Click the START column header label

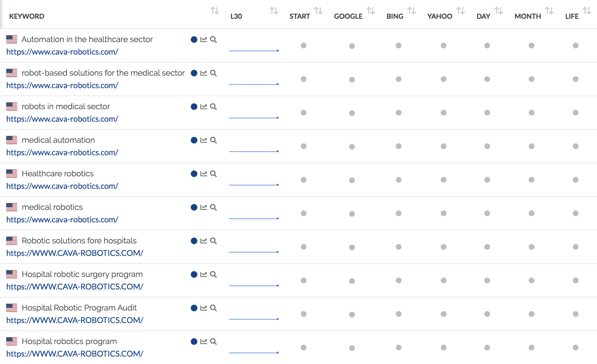300,16
